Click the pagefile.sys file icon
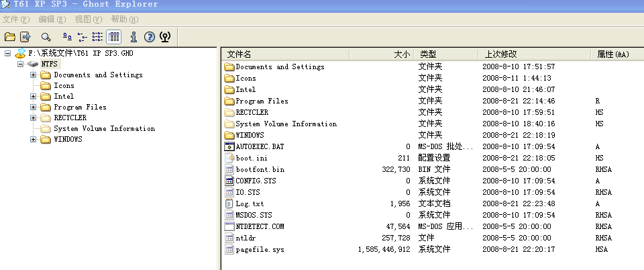This screenshot has height=270, width=644. [229, 249]
